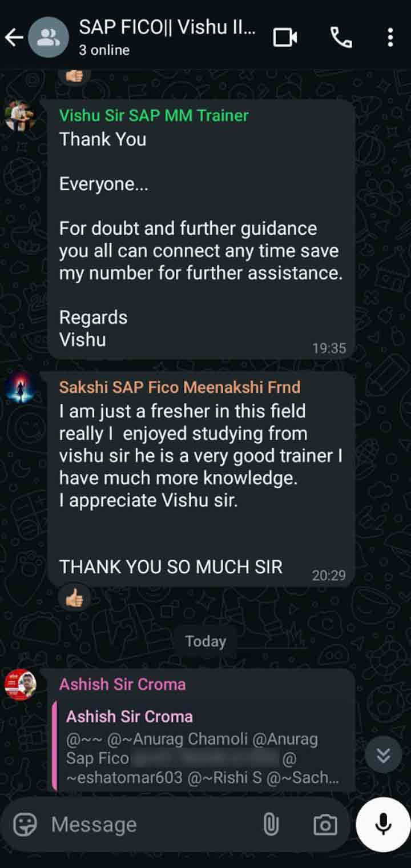Open Sakshi SAP Fico Meenakshi Frnd contact

coord(180,387)
